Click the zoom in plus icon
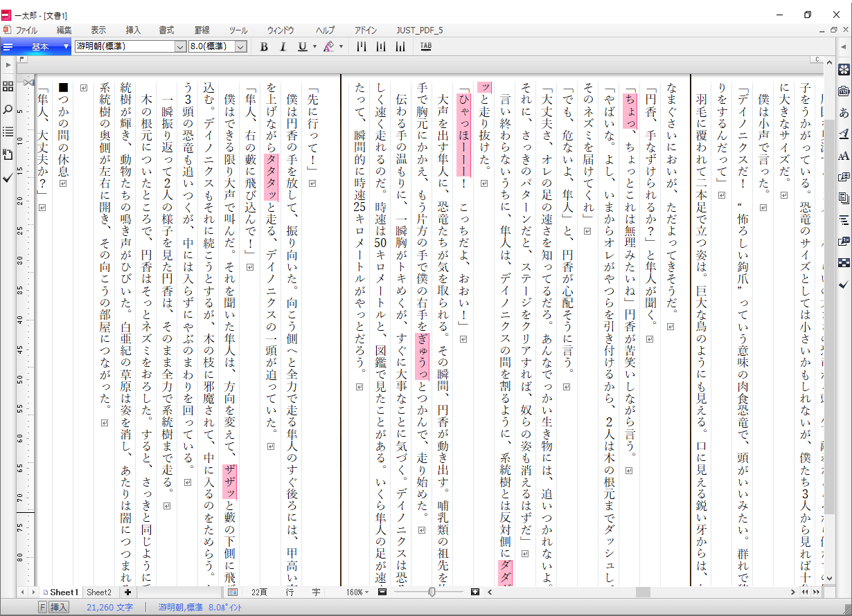 (x=475, y=592)
